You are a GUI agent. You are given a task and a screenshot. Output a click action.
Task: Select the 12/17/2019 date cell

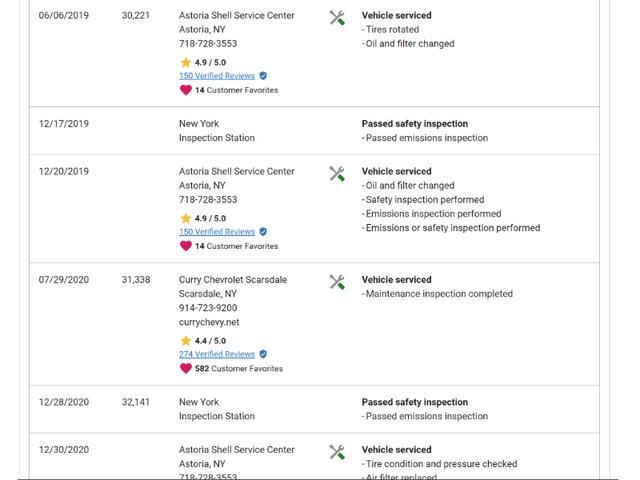pos(64,124)
